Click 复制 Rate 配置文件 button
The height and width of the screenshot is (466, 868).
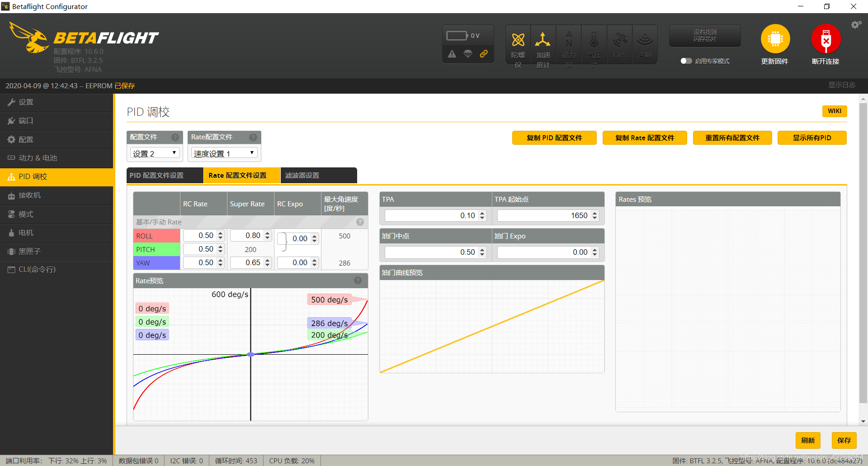coord(645,138)
